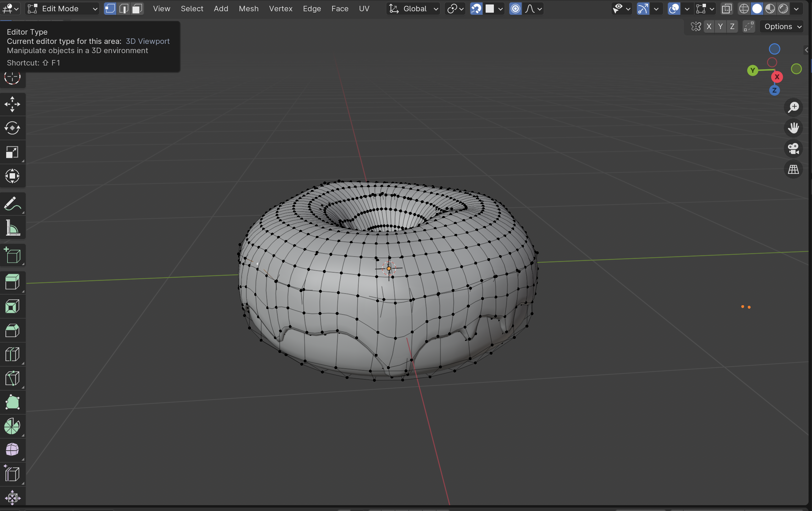Switch to wireframe viewport shading
This screenshot has width=812, height=511.
click(744, 9)
